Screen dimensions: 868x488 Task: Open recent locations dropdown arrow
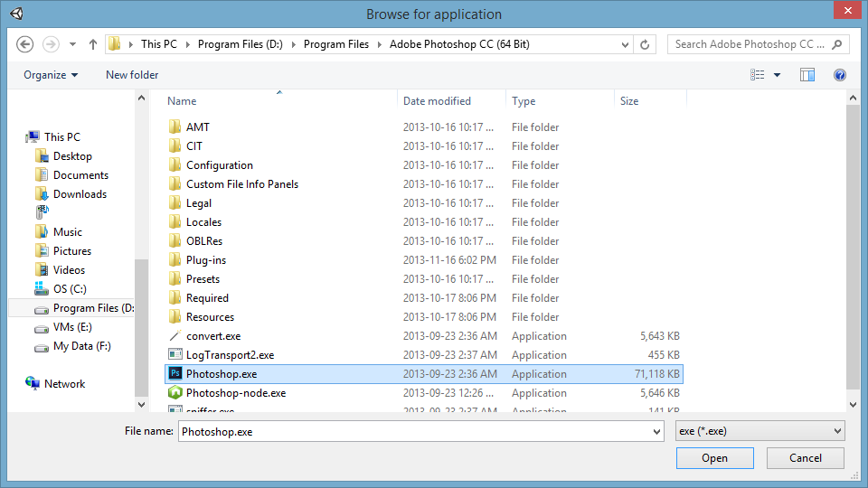(x=72, y=44)
